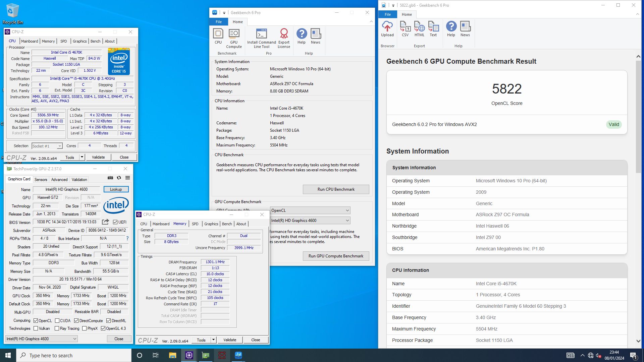The height and width of the screenshot is (362, 644).
Task: Refresh GPU-Z data
Action: [119, 178]
